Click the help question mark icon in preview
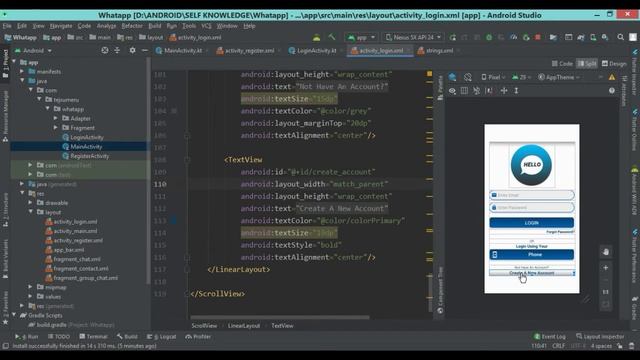Screen dimensions: 640x360 [612, 91]
